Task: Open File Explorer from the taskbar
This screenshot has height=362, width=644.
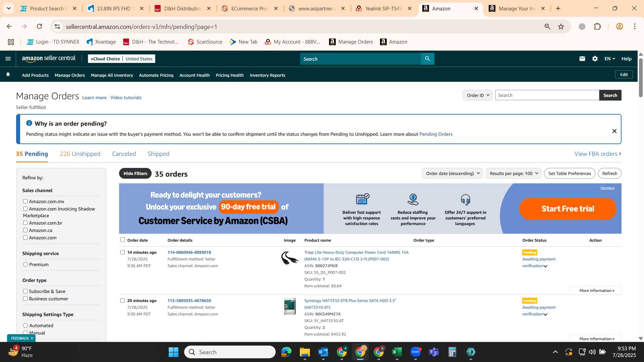Action: coord(305,352)
